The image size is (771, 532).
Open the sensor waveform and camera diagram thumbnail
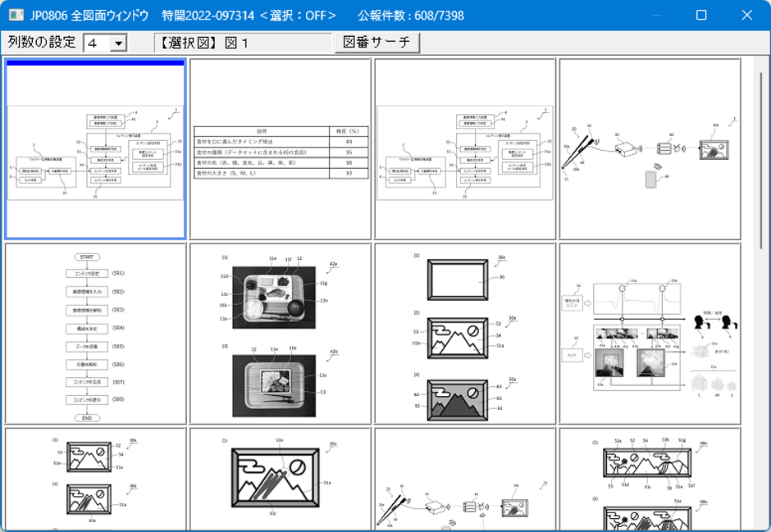(650, 334)
